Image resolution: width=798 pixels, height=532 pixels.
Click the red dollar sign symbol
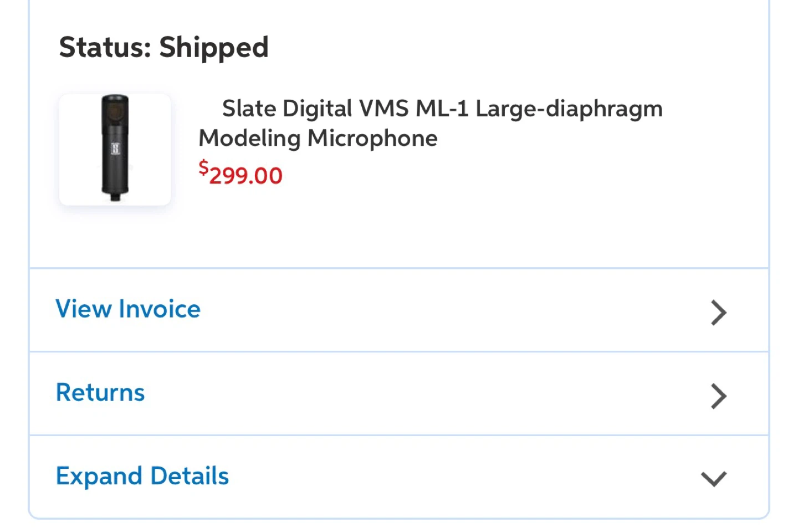(x=203, y=168)
